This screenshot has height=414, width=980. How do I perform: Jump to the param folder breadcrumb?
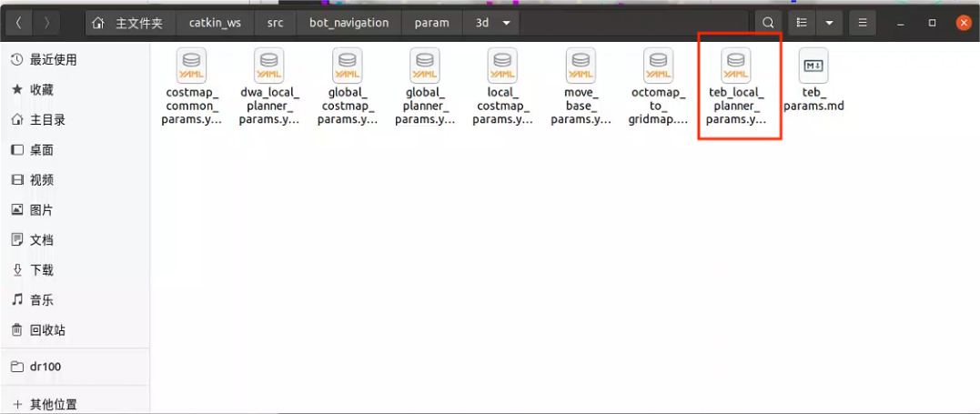pyautogui.click(x=431, y=23)
